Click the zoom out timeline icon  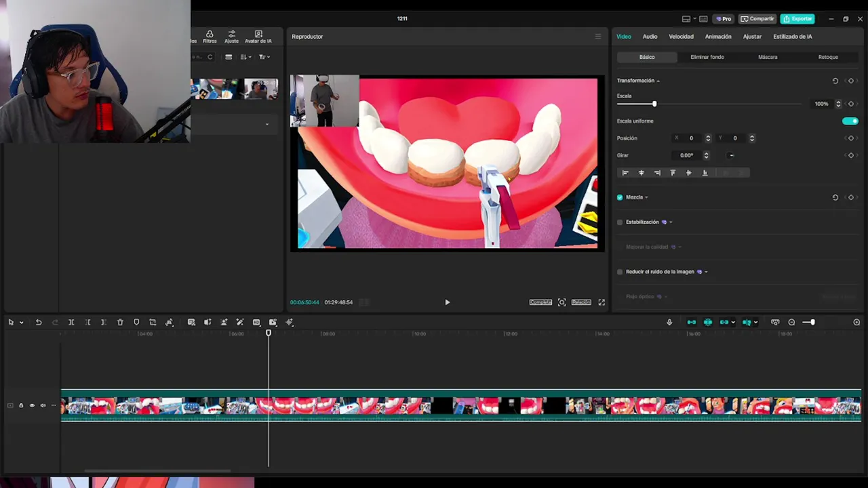(x=791, y=323)
